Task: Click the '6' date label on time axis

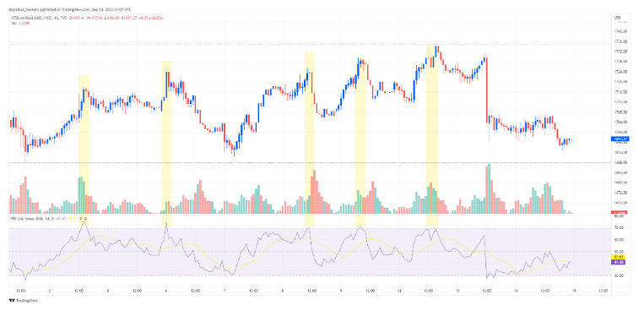Action: (x=166, y=291)
